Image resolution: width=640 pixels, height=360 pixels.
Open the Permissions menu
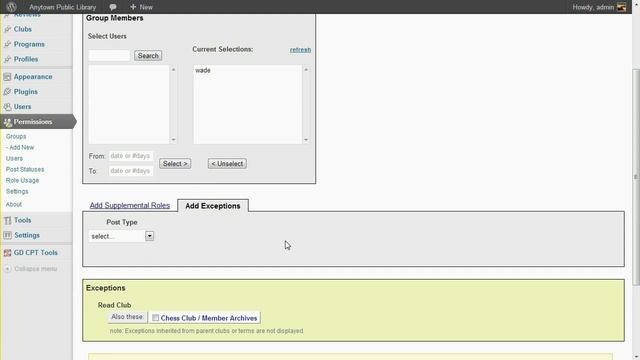click(x=33, y=122)
